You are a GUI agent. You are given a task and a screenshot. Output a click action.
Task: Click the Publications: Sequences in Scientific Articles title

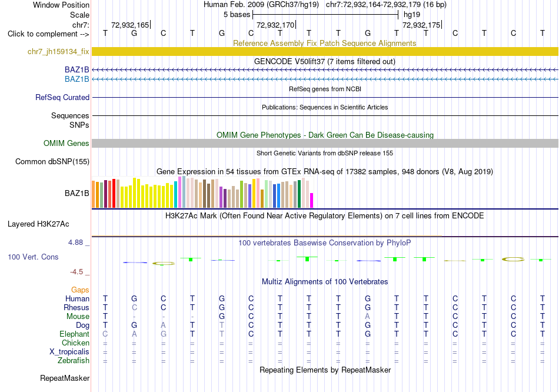[325, 107]
